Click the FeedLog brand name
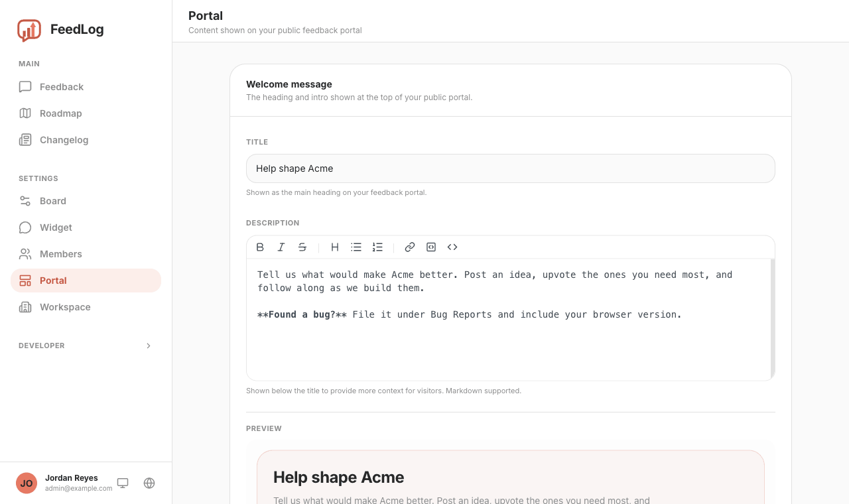 pos(77,30)
